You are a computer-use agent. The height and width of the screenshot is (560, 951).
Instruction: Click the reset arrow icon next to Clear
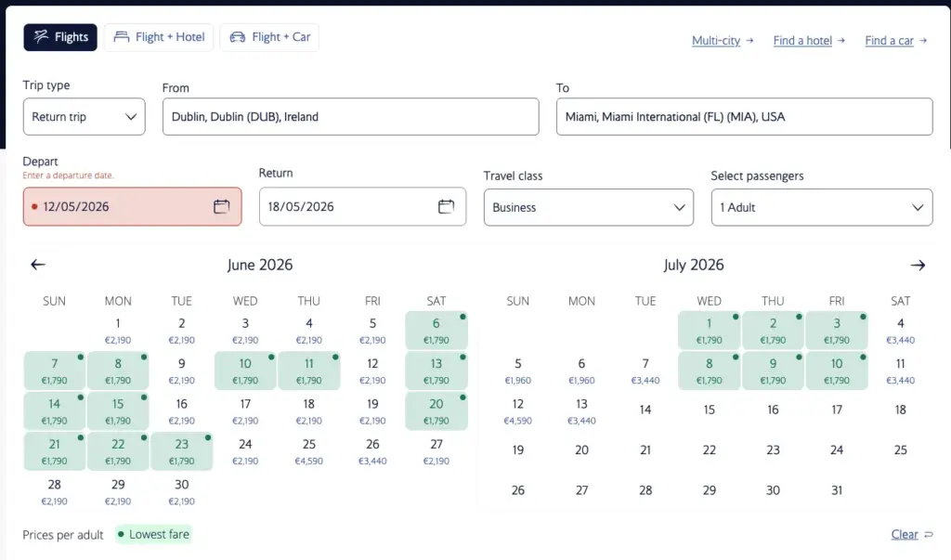pos(931,534)
